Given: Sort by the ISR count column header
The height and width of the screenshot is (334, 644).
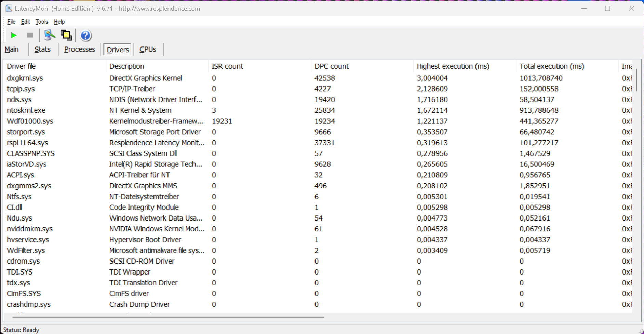Looking at the screenshot, I should pyautogui.click(x=227, y=66).
